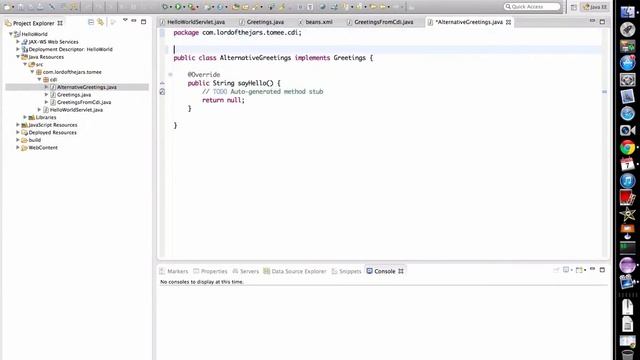640x360 pixels.
Task: Open iTunes icon in the Dock
Action: tap(627, 181)
